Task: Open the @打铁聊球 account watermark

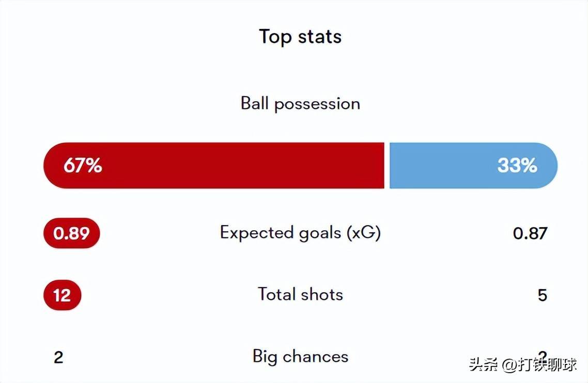Action: 540,364
